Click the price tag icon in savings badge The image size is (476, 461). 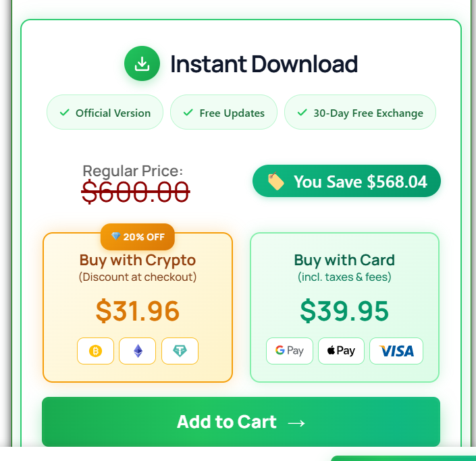click(275, 182)
